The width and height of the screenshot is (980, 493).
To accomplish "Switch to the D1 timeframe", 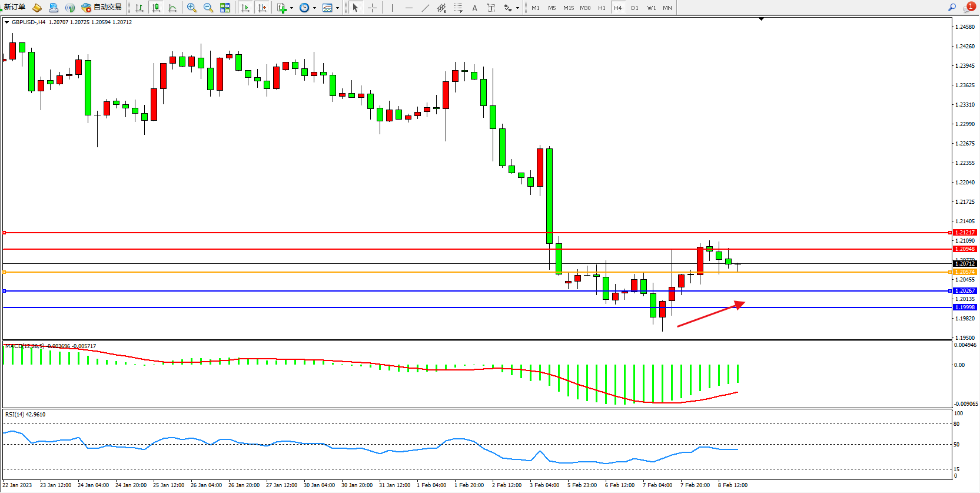I will click(x=634, y=8).
